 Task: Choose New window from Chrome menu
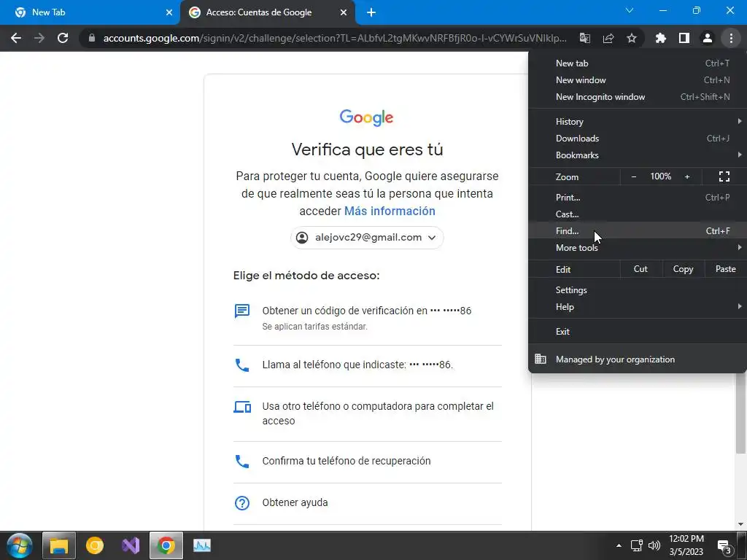click(x=638, y=80)
